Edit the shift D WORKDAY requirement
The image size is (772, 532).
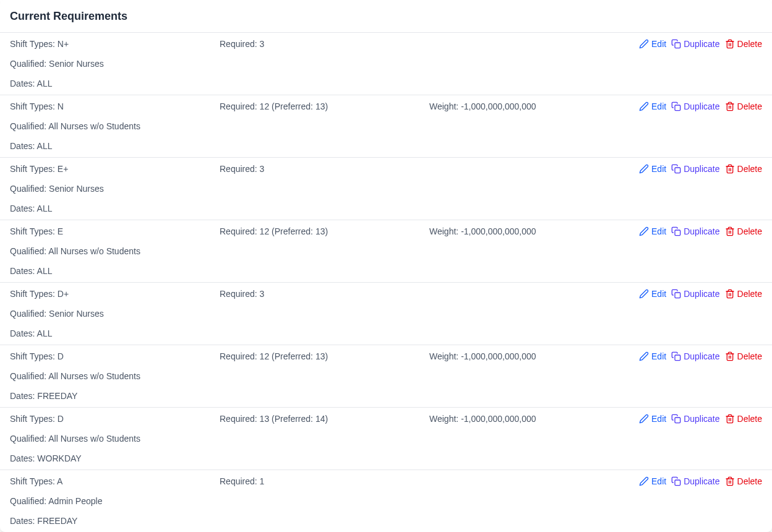click(x=653, y=419)
